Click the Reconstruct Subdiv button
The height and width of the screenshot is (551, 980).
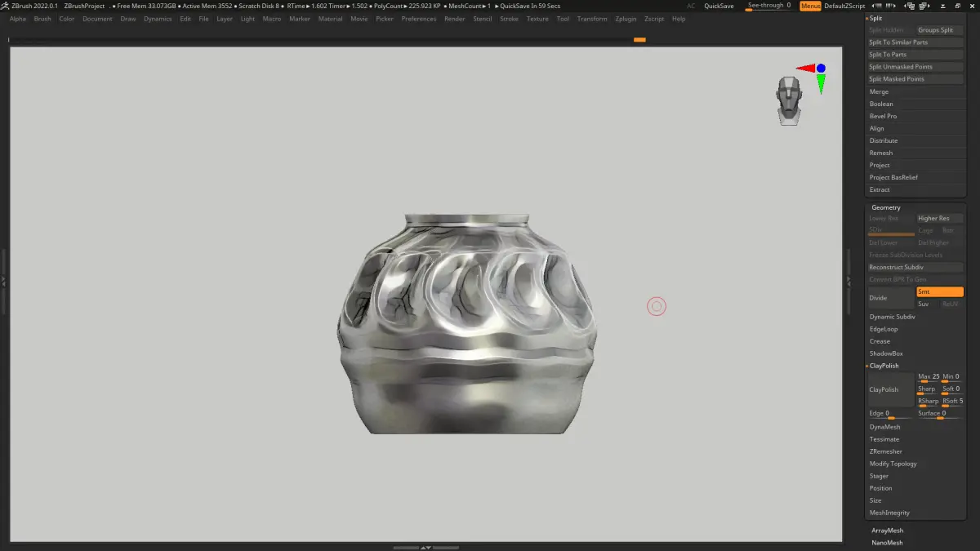point(915,267)
